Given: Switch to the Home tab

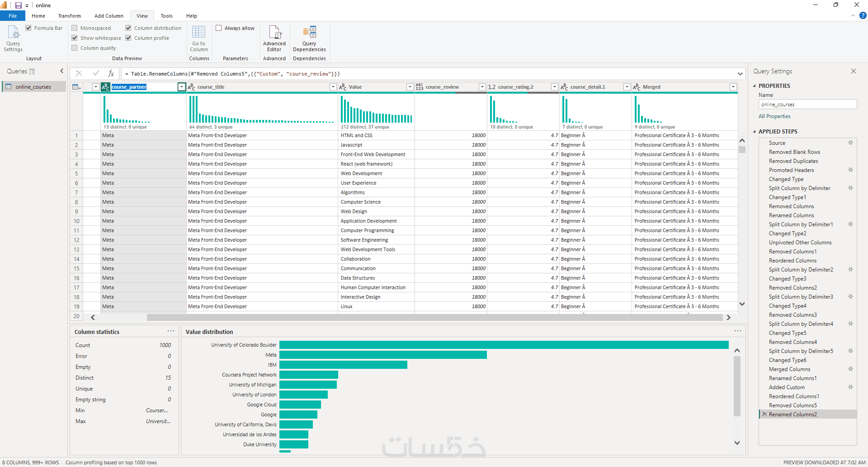Looking at the screenshot, I should 38,16.
